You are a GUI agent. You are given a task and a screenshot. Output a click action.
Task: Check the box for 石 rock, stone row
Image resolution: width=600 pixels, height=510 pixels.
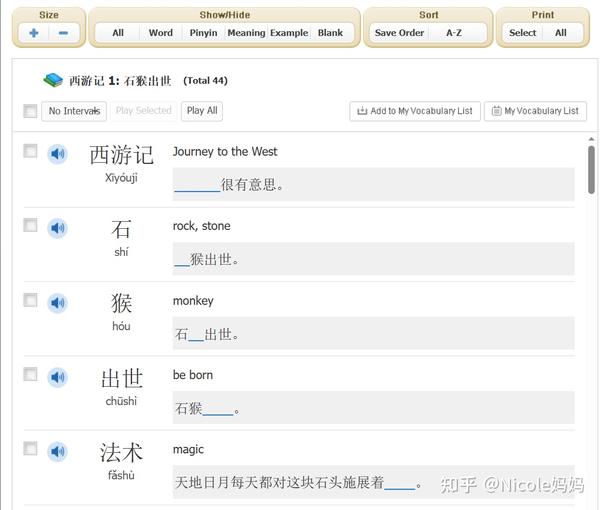30,225
